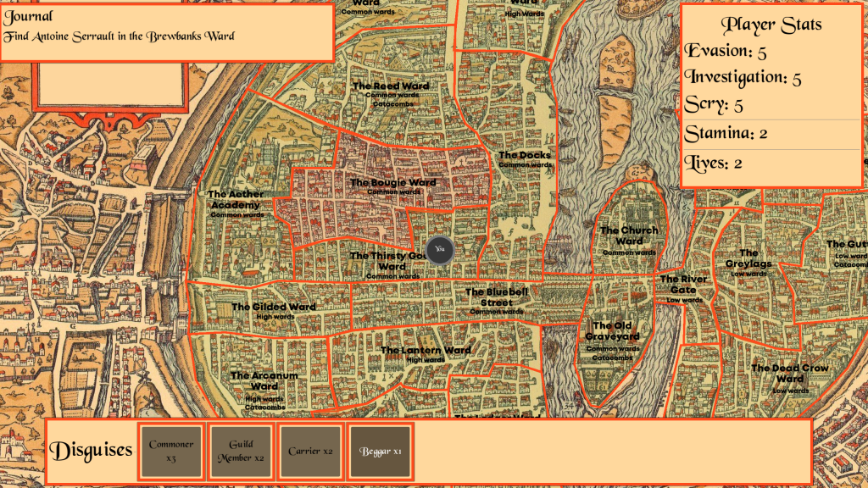Read the 'Find Antoine Serrault' journal entry

tap(119, 36)
